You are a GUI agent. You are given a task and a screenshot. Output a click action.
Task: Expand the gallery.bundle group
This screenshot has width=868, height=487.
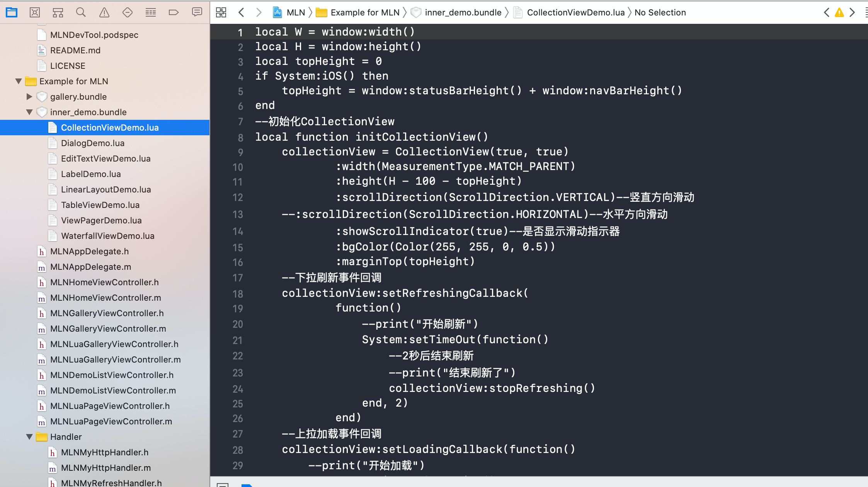pyautogui.click(x=29, y=97)
